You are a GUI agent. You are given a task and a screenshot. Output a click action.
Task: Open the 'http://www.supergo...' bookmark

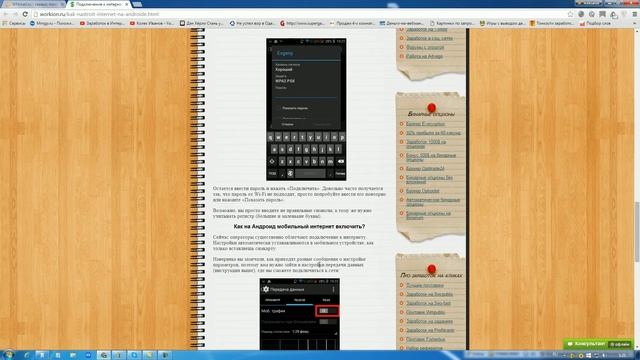pos(302,23)
